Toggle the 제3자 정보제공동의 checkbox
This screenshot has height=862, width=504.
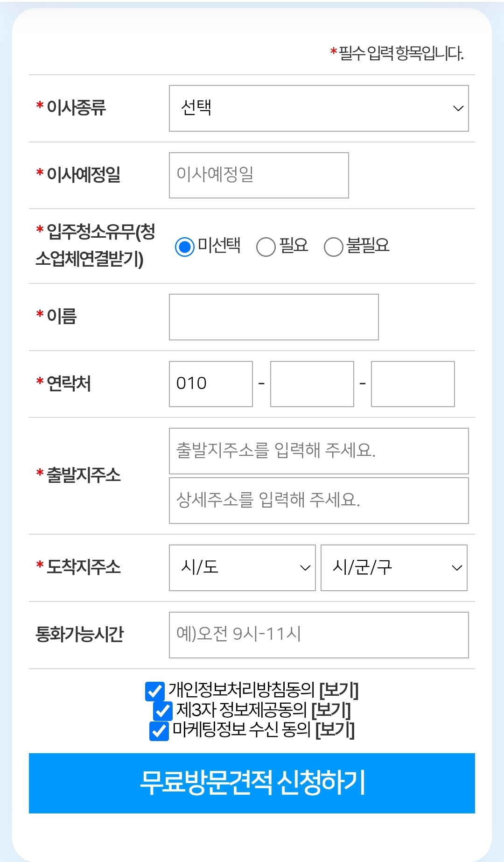click(163, 711)
